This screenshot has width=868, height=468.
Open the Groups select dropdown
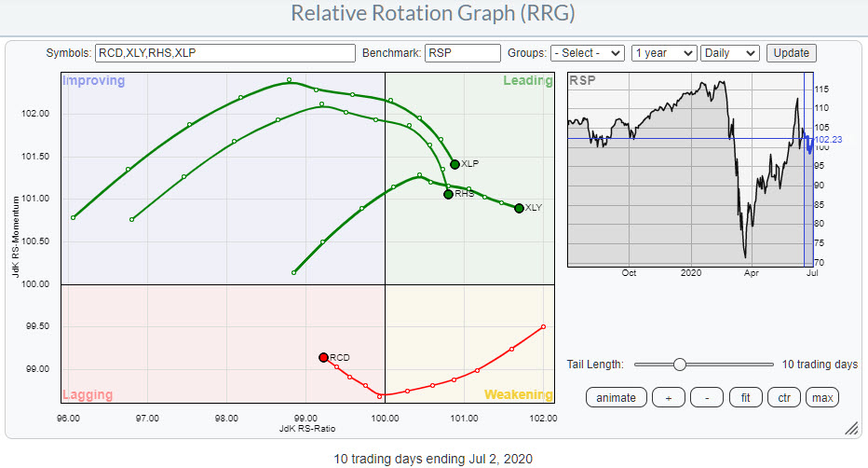pos(587,53)
